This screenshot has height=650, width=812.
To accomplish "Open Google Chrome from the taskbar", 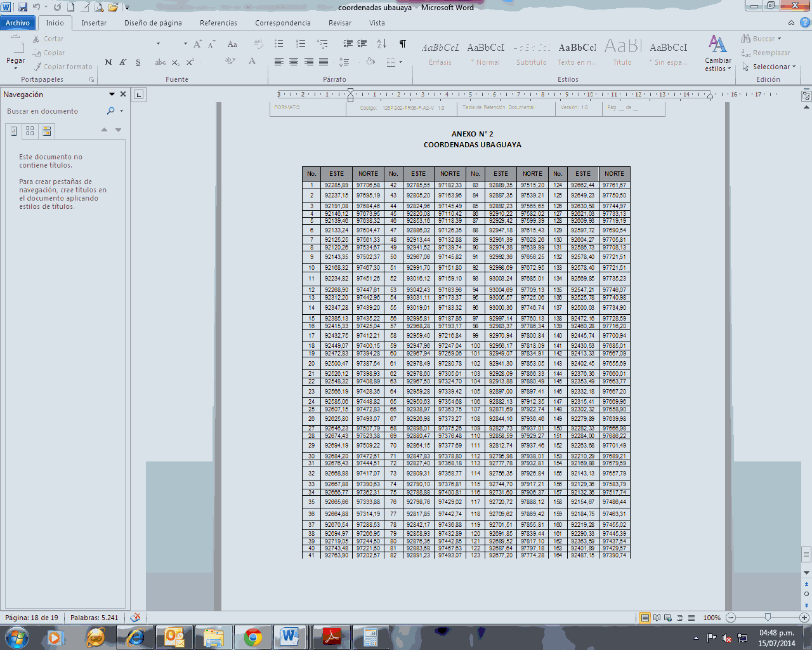I will (252, 637).
